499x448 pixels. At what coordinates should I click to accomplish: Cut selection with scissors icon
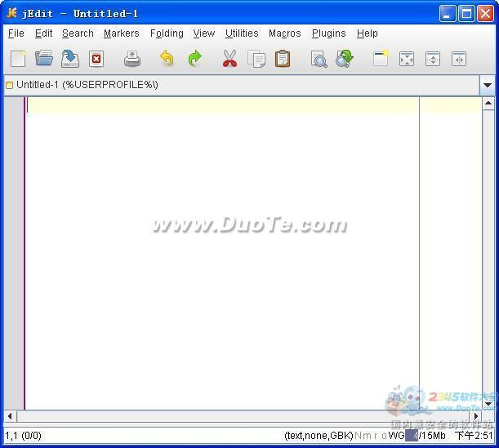point(229,59)
